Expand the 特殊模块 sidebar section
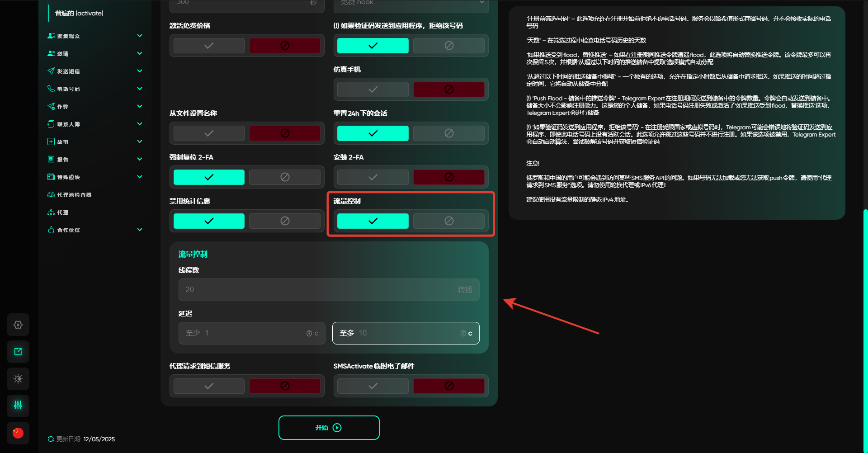Image resolution: width=868 pixels, height=453 pixels. [140, 177]
